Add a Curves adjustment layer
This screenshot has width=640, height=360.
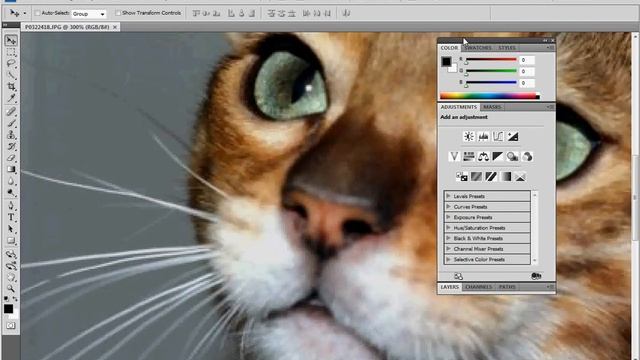point(498,136)
